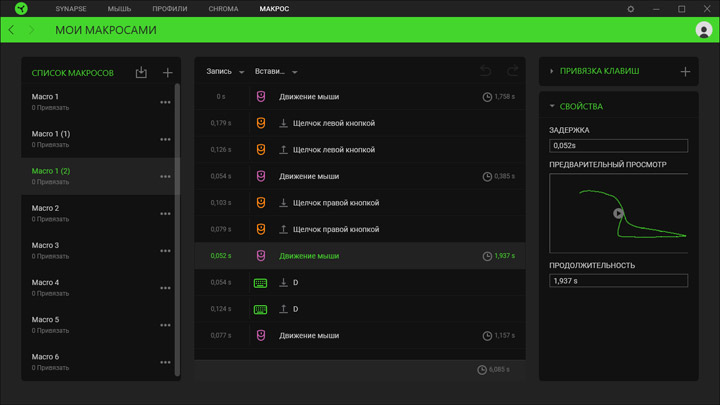Viewport: 720px width, 405px height.
Task: Import macro via download icon
Action: click(x=141, y=72)
